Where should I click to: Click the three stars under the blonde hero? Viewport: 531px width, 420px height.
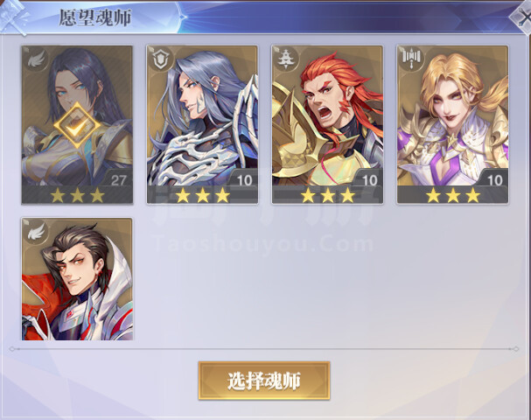coord(453,196)
